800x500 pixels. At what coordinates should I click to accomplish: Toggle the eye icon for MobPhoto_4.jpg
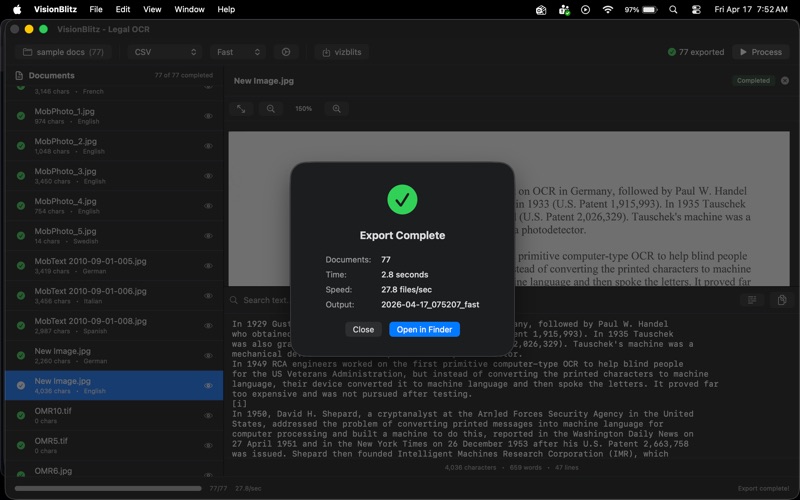208,206
